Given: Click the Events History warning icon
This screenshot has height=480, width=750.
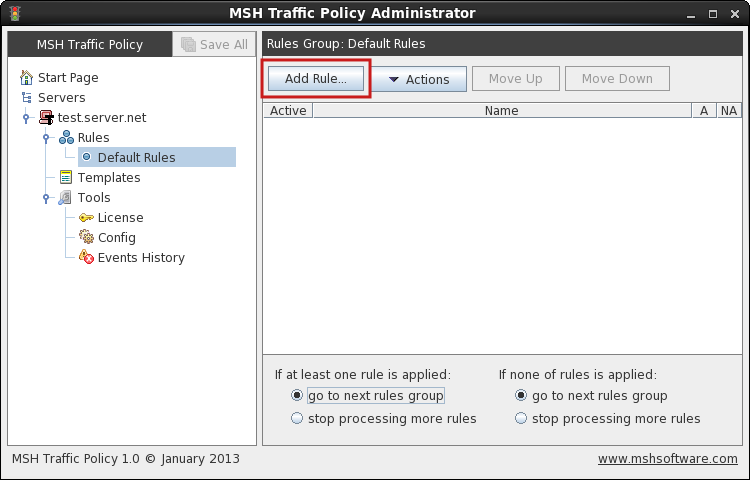Looking at the screenshot, I should pyautogui.click(x=86, y=257).
